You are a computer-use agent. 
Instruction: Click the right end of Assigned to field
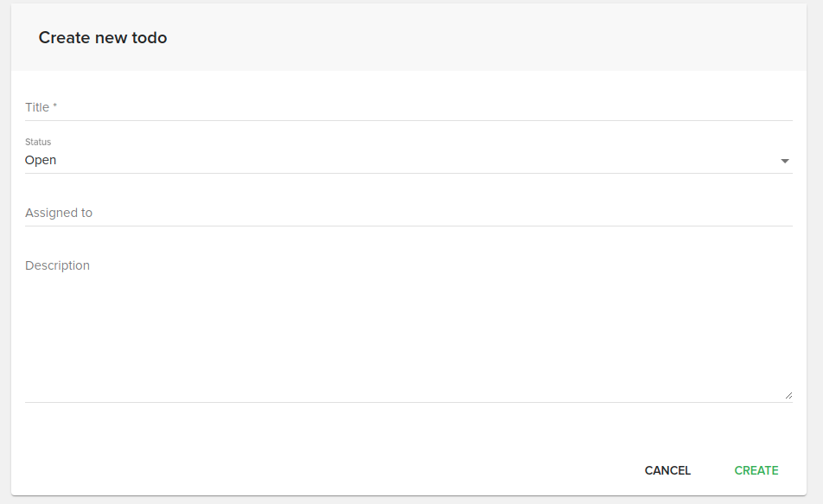[x=778, y=213]
